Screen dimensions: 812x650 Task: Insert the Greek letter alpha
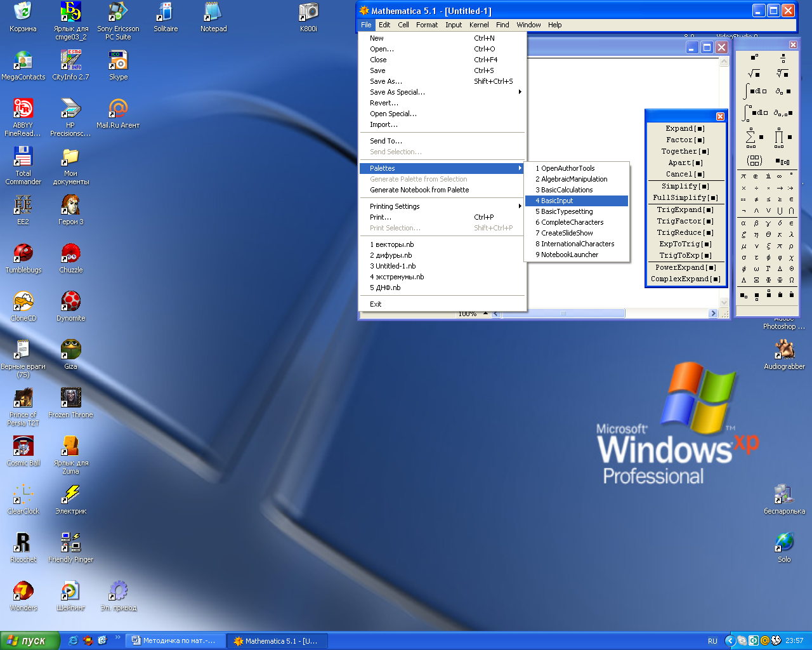coord(743,223)
